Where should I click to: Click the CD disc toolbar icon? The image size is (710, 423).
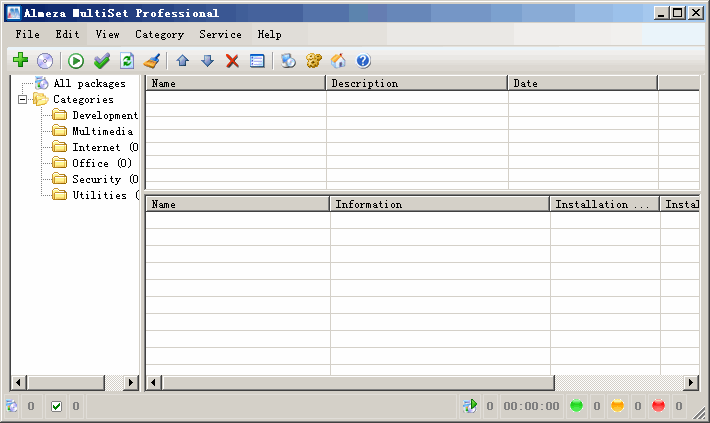(x=45, y=61)
